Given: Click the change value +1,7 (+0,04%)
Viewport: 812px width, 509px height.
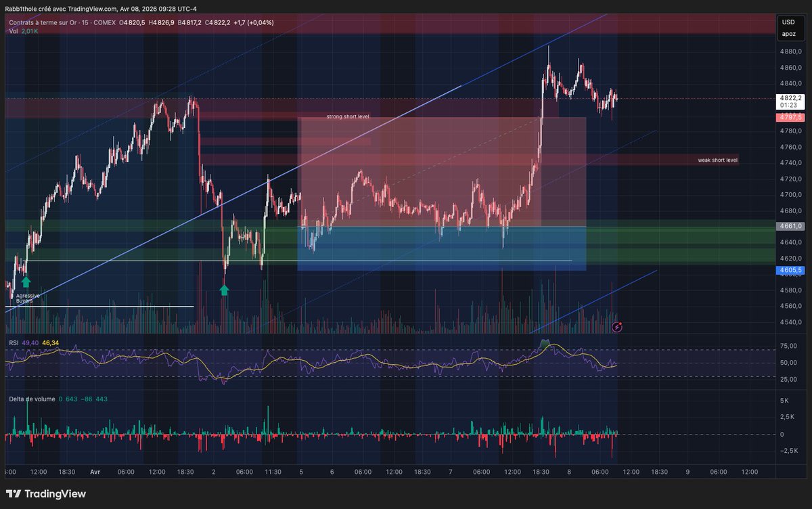Looking at the screenshot, I should click(253, 22).
